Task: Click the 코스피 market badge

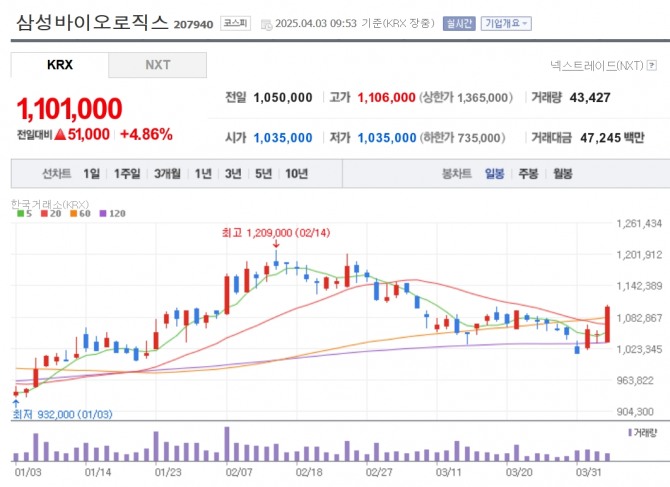Action: coord(235,23)
